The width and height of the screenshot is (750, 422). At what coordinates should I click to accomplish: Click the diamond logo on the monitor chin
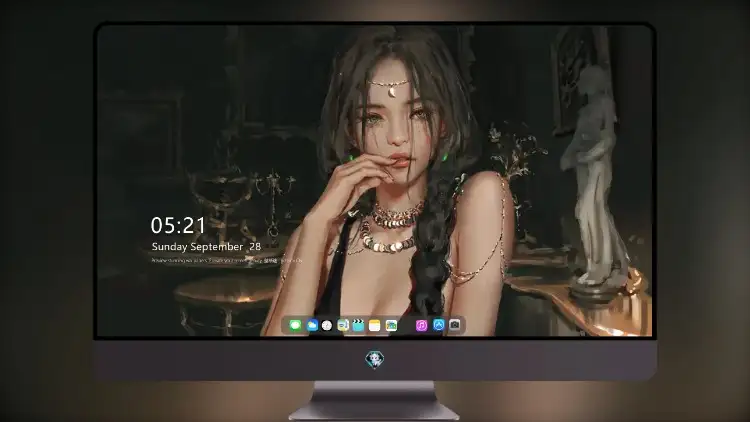tap(375, 359)
